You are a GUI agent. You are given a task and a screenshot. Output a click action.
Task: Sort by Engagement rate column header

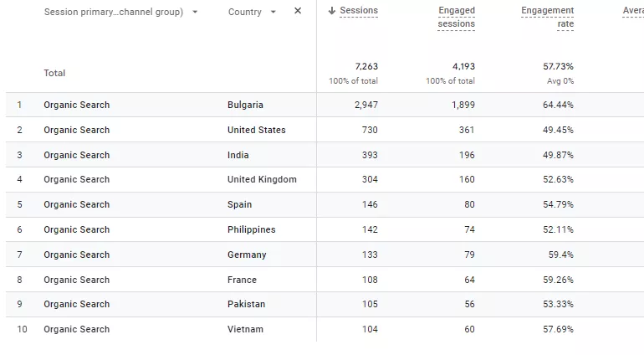click(548, 18)
